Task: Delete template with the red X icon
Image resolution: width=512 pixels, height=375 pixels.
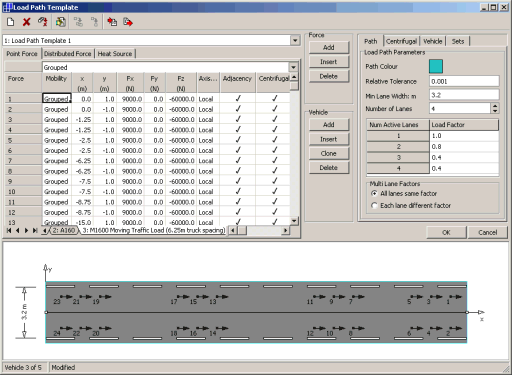Action: [26, 22]
